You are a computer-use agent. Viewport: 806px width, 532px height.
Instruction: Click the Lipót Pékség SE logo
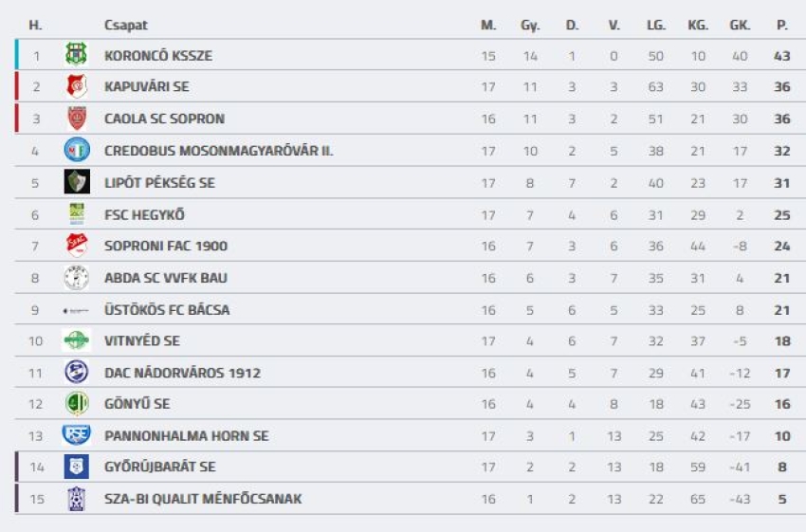76,182
